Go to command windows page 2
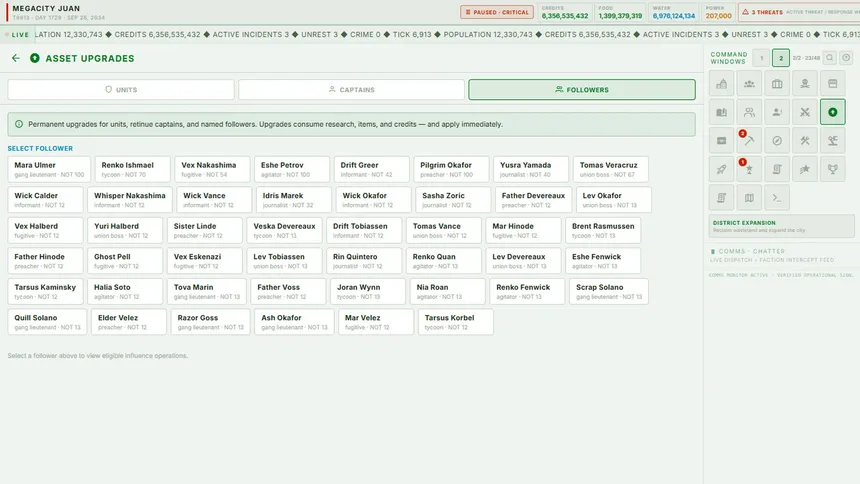The height and width of the screenshot is (484, 860). click(x=781, y=58)
